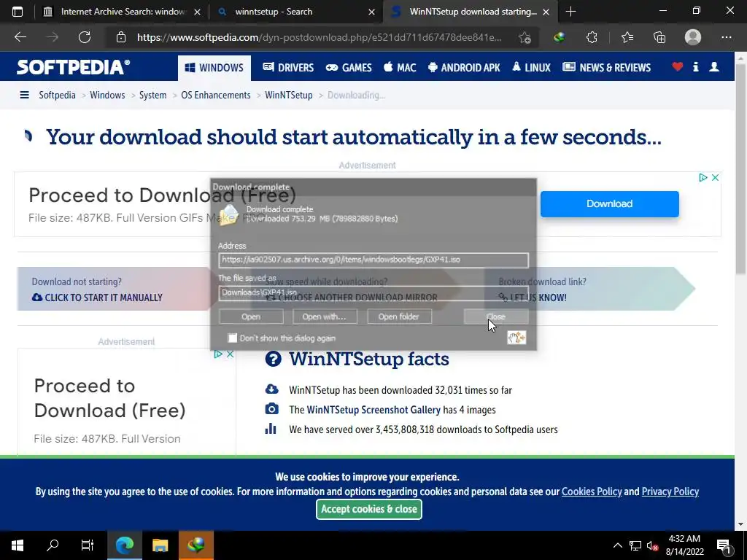
Task: Click Open with... in download dialog
Action: click(x=325, y=316)
